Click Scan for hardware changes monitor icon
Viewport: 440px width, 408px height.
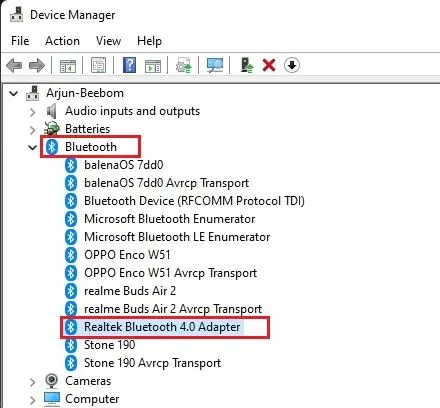215,65
